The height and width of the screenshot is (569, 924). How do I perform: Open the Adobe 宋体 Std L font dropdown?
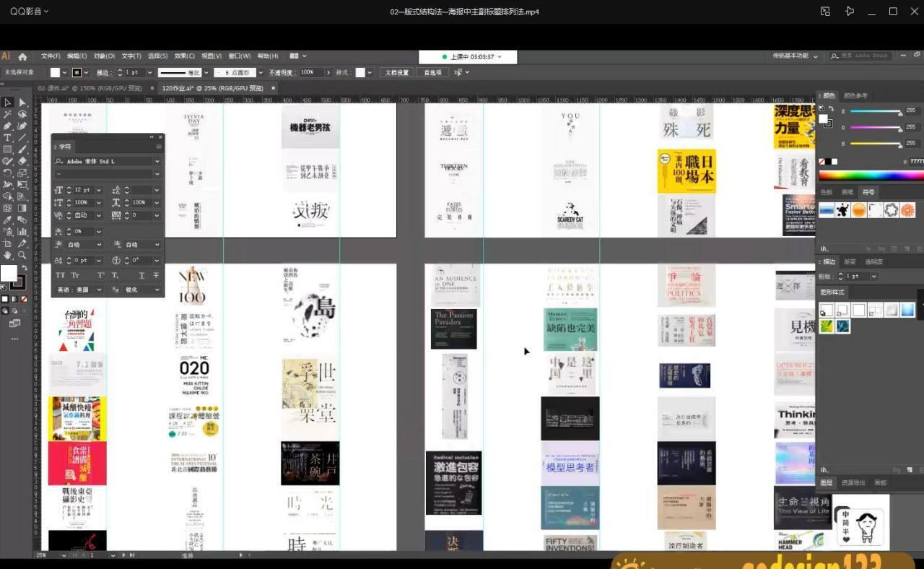click(157, 162)
